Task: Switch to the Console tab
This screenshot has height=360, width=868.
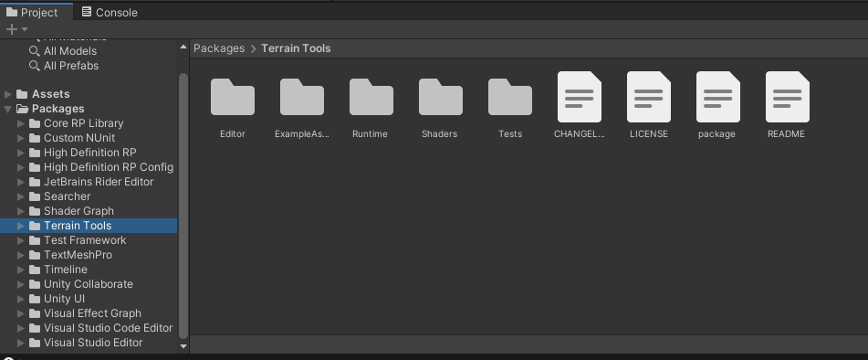Action: [x=110, y=12]
